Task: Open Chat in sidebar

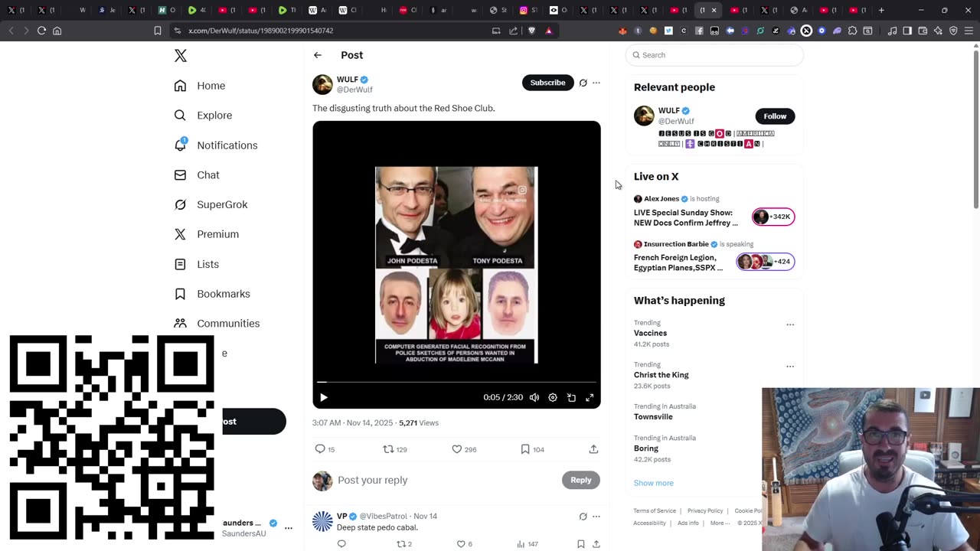Action: pos(197,174)
